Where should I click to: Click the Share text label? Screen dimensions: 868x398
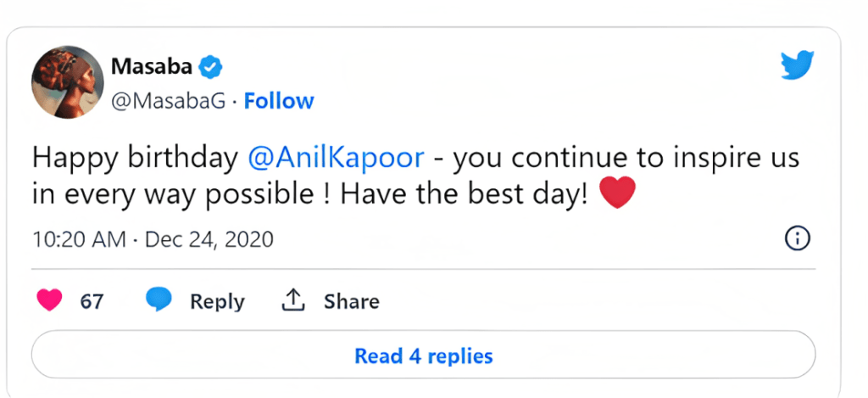[x=351, y=301]
